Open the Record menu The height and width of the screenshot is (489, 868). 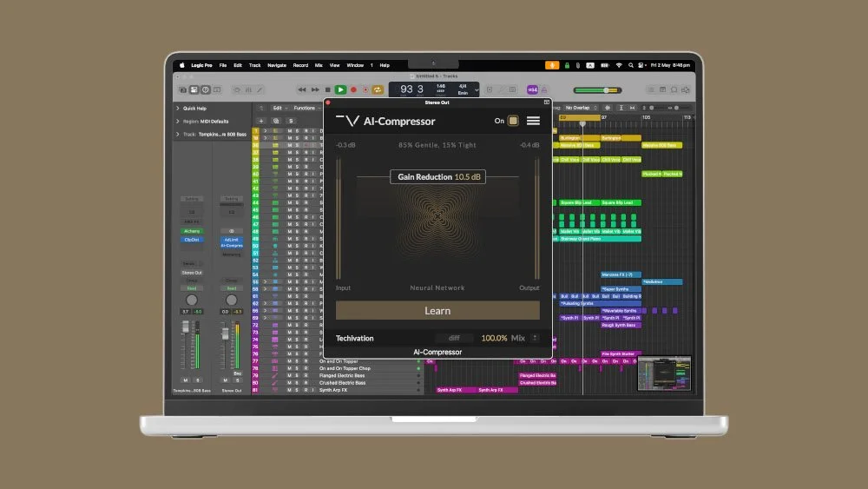(x=300, y=65)
